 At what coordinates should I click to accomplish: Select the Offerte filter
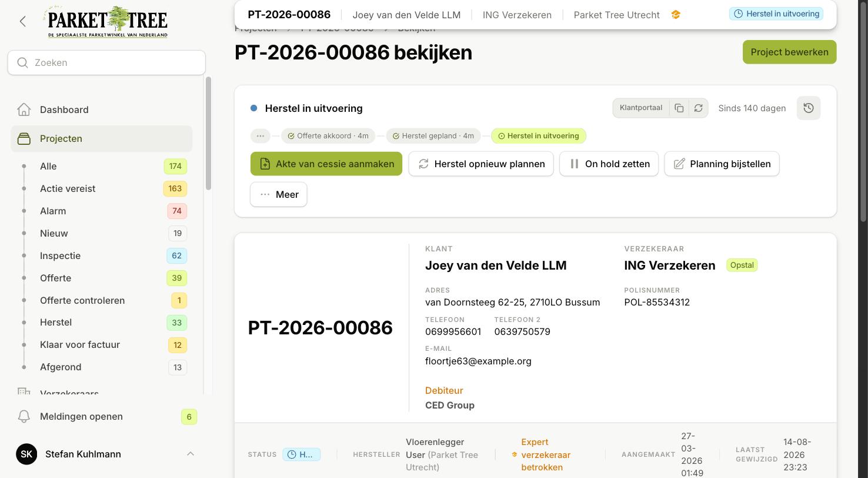[101, 278]
